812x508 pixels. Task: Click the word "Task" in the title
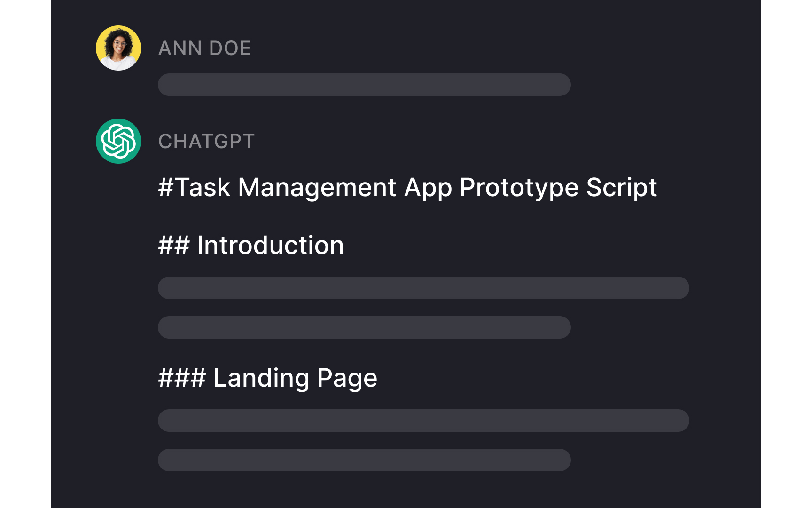tap(203, 187)
